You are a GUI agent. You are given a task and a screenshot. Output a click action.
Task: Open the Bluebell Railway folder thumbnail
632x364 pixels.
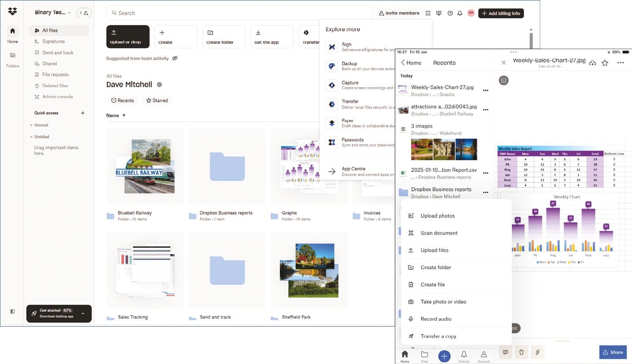pos(145,166)
